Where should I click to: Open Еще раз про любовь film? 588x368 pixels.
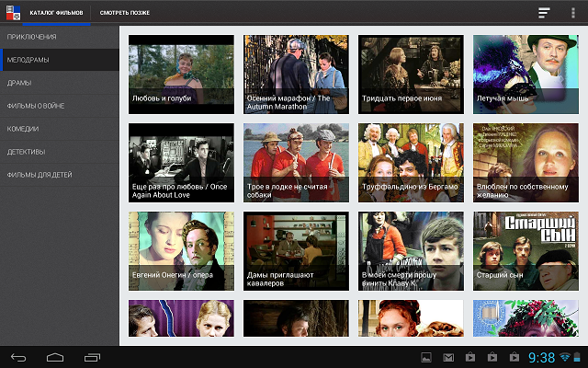coord(181,163)
